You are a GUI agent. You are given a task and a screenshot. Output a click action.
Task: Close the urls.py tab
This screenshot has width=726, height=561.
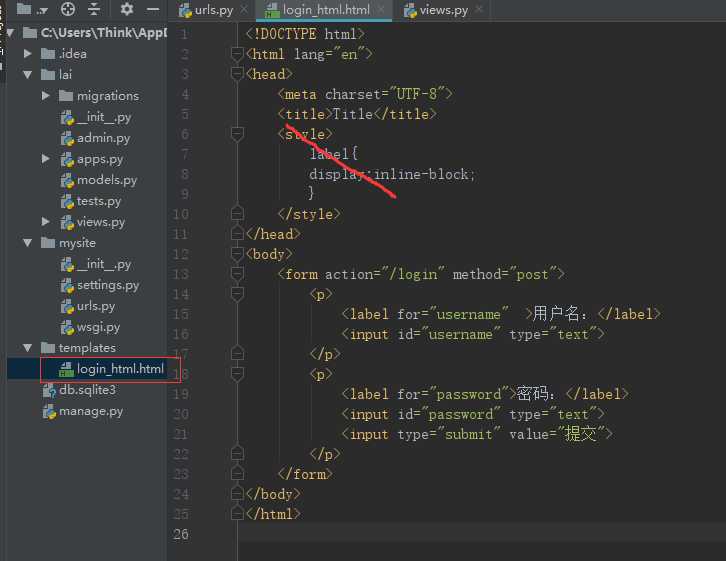pyautogui.click(x=244, y=9)
